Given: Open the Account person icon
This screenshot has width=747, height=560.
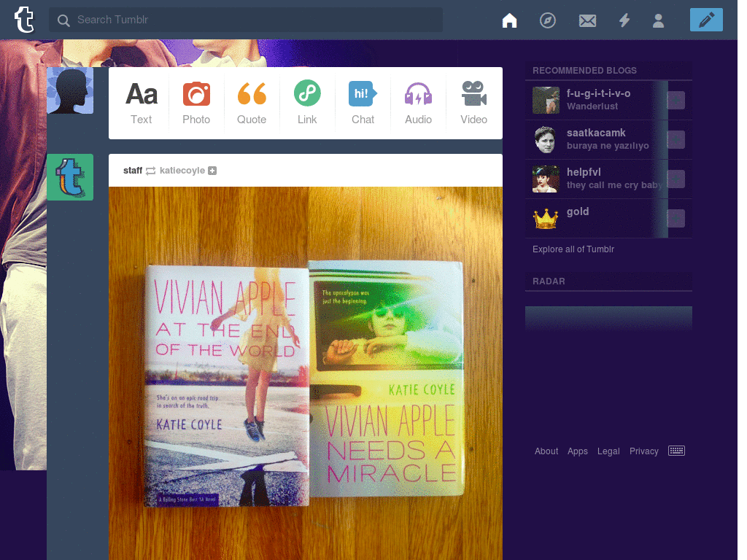Looking at the screenshot, I should pos(658,20).
